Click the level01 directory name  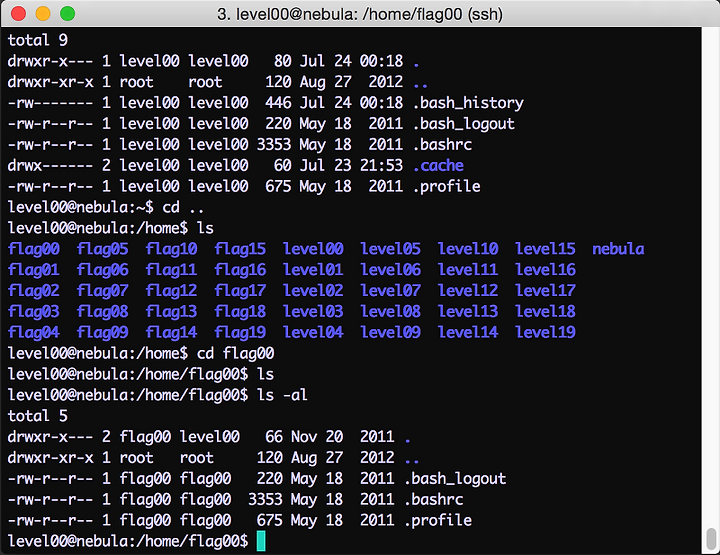(314, 269)
